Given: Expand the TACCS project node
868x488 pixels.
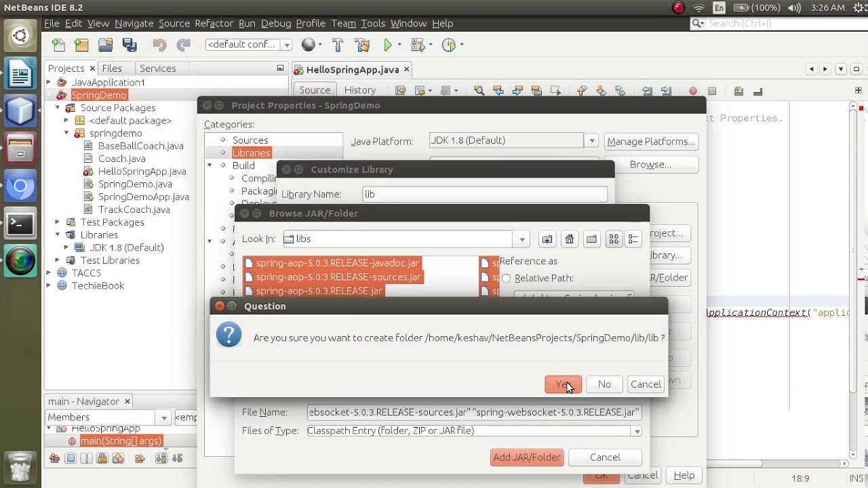Looking at the screenshot, I should pyautogui.click(x=48, y=273).
